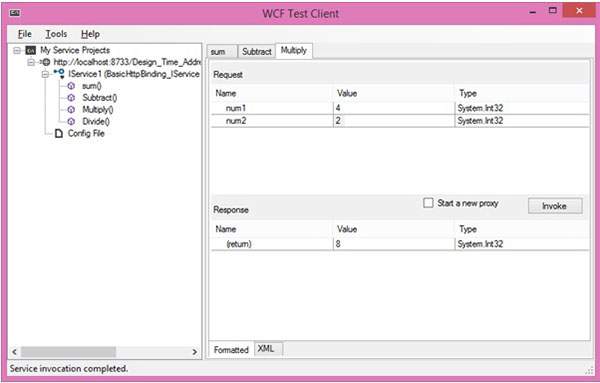Switch to the Subtract tab
This screenshot has width=600, height=383.
tap(257, 52)
